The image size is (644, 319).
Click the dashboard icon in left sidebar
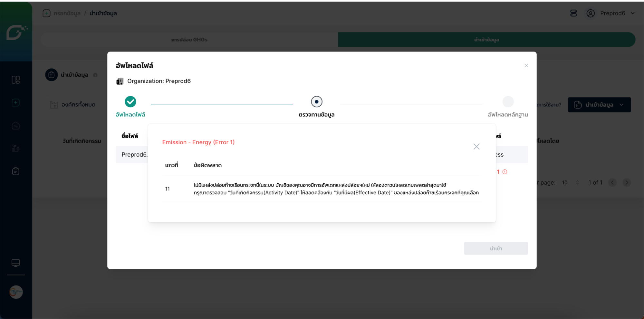(15, 80)
